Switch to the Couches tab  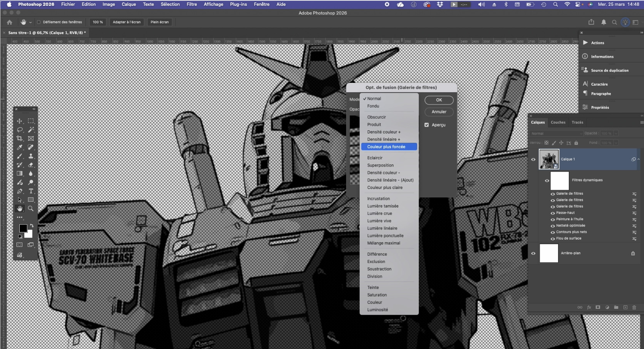coord(558,123)
